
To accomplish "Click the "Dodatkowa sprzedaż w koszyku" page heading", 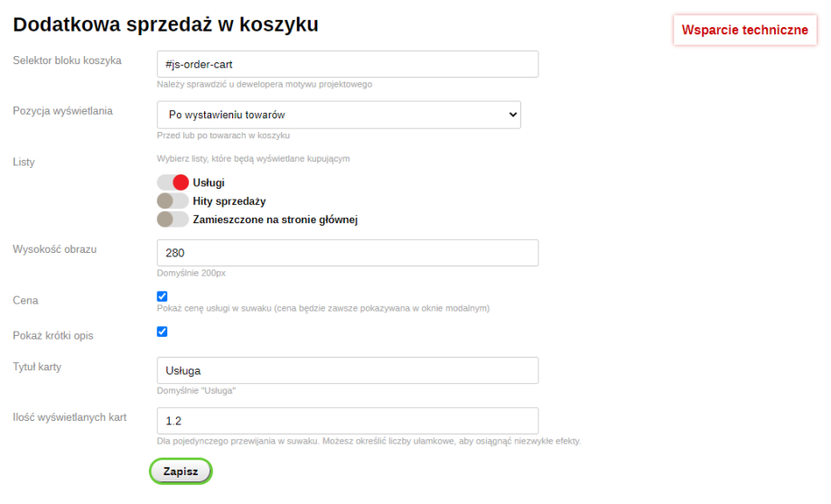I will pos(165,24).
